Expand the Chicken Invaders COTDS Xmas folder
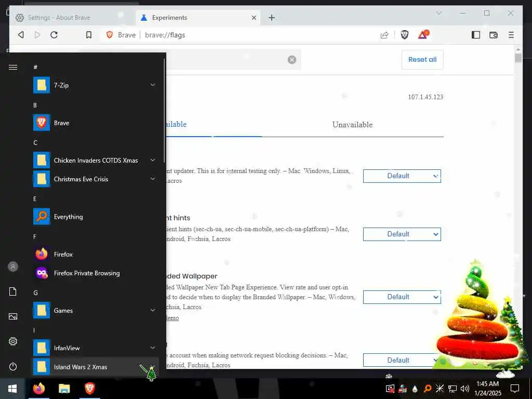Image resolution: width=532 pixels, height=399 pixels. 95,160
